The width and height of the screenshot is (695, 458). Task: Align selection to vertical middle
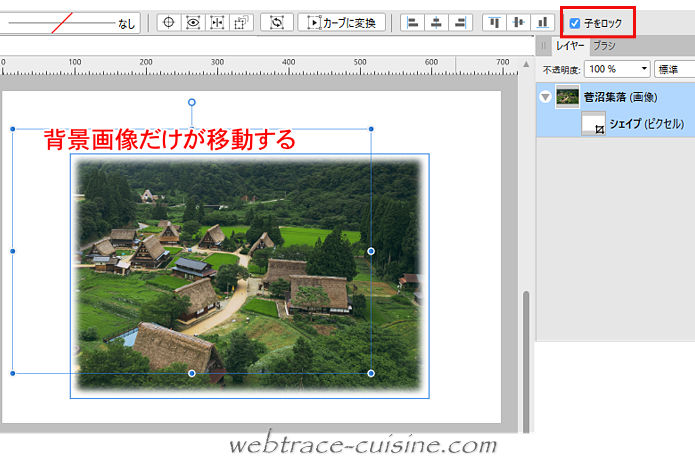518,22
